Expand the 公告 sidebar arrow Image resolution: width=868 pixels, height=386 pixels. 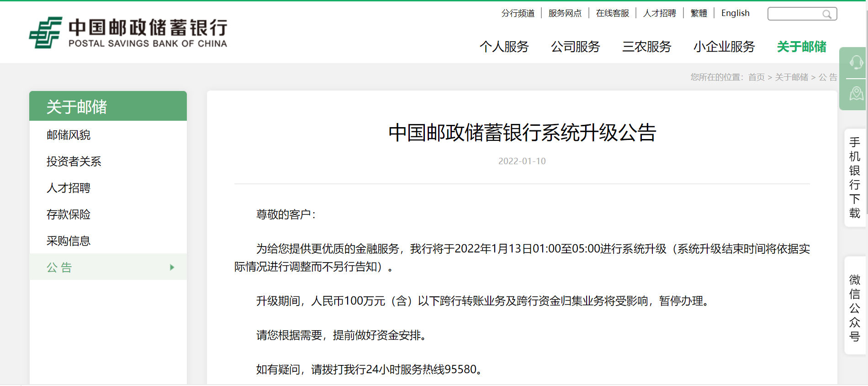click(x=172, y=267)
